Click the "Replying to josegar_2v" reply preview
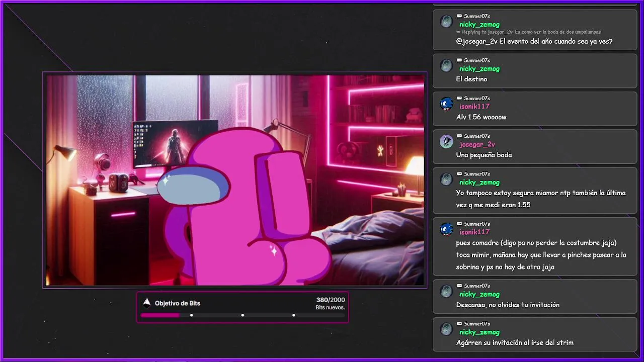Screen dimensions: 644x362 point(528,32)
